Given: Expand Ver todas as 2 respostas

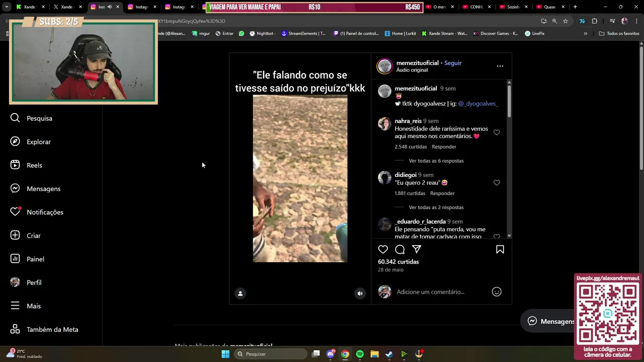Looking at the screenshot, I should coord(436,207).
